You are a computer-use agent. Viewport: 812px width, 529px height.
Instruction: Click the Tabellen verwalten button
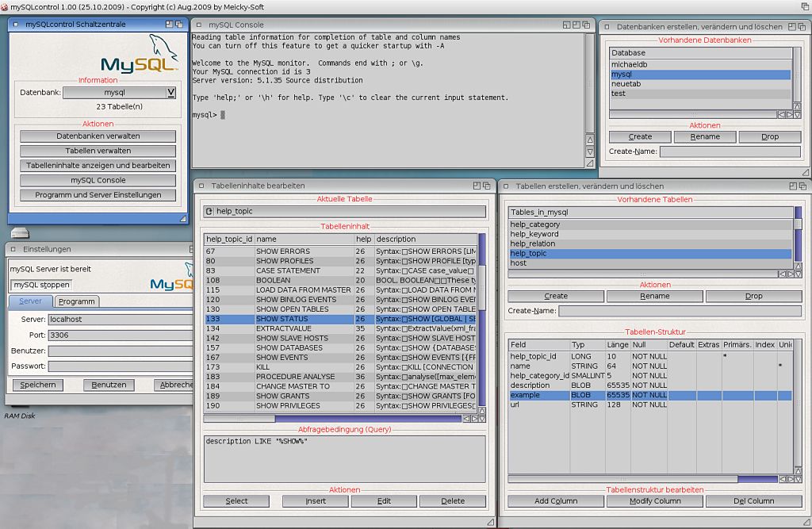point(98,151)
